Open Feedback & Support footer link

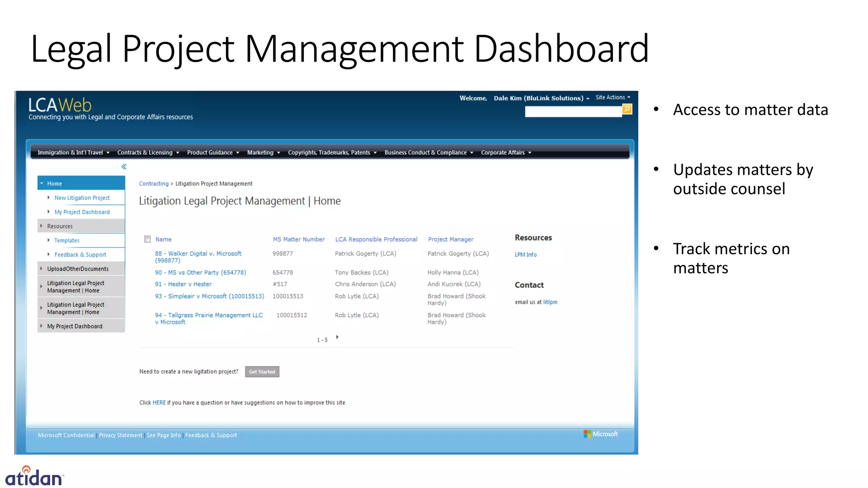click(211, 435)
